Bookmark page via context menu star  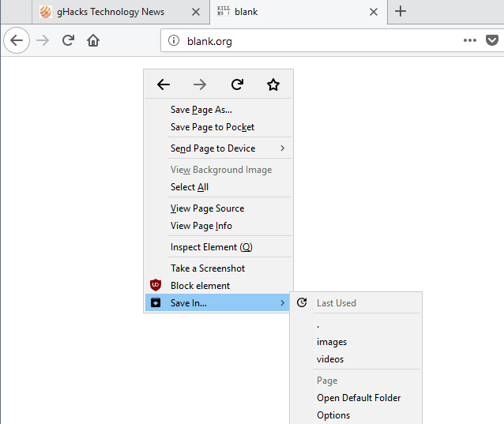273,84
